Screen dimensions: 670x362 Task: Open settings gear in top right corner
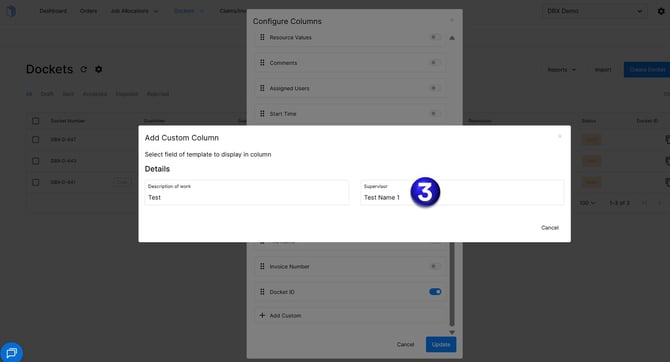(x=661, y=11)
